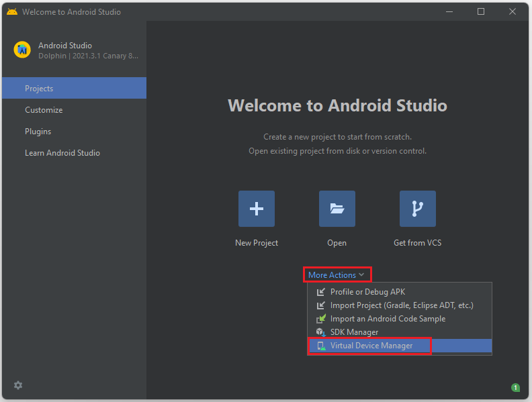The height and width of the screenshot is (402, 532).
Task: Choose Import Project (Gradle, Eclipse ADT, etc.)
Action: pyautogui.click(x=400, y=305)
